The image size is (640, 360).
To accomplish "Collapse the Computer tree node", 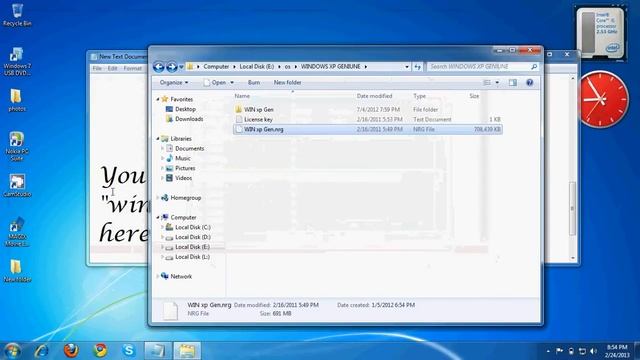I will click(158, 218).
